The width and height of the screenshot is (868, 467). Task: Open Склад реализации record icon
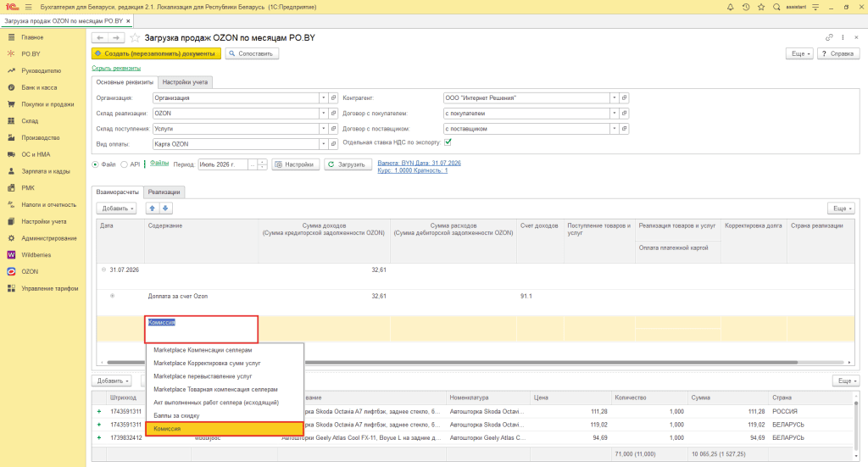(x=333, y=114)
